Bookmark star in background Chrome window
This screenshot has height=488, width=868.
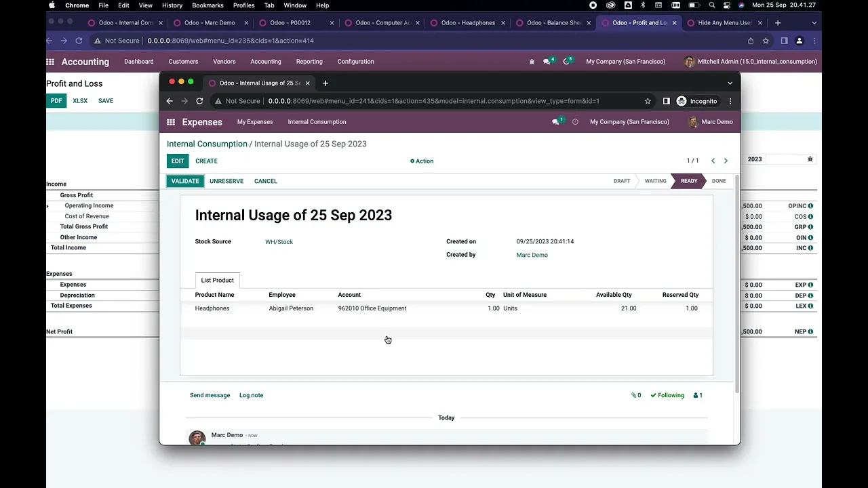tap(766, 41)
